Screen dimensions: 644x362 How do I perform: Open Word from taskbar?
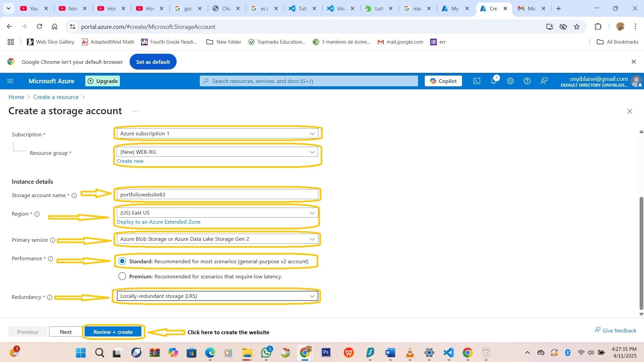pyautogui.click(x=390, y=353)
